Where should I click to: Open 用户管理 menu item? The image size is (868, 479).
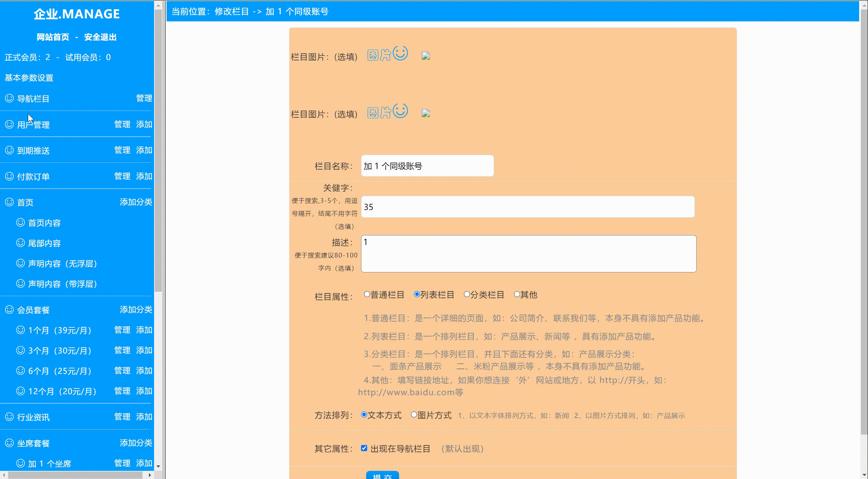pos(33,125)
